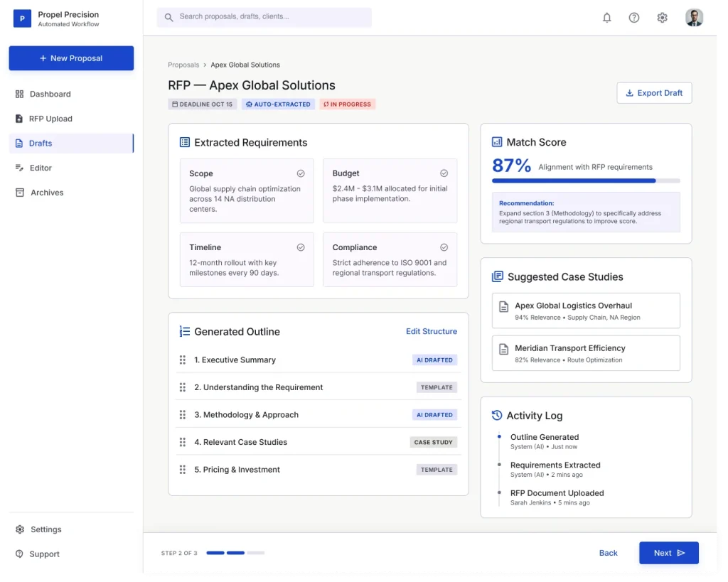Click the Activity Log history icon
This screenshot has height=582, width=728.
[497, 415]
